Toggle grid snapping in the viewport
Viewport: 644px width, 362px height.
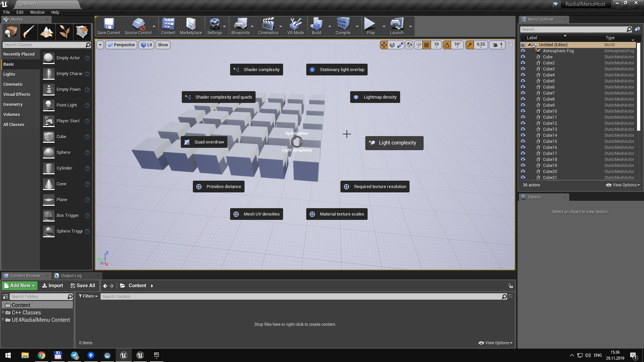click(x=427, y=45)
